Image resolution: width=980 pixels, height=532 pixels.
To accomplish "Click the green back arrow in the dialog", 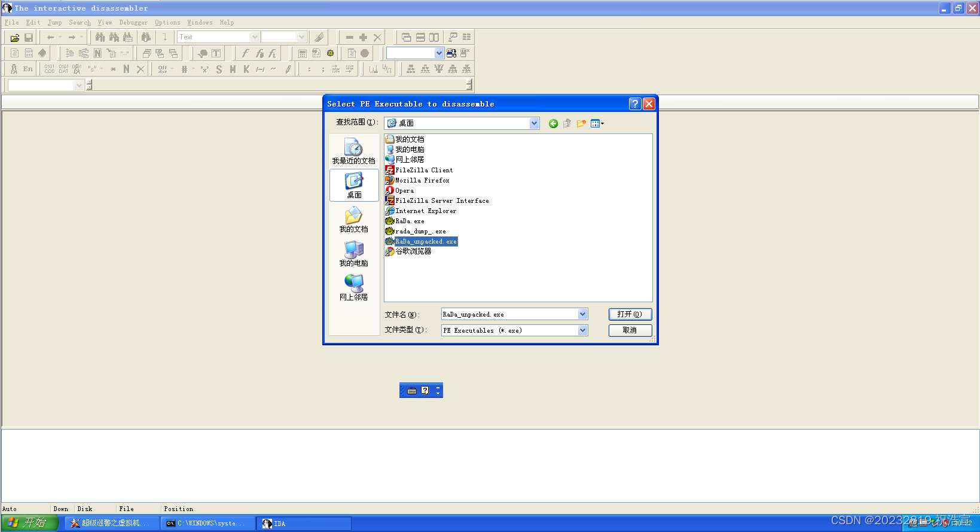I will pyautogui.click(x=553, y=123).
